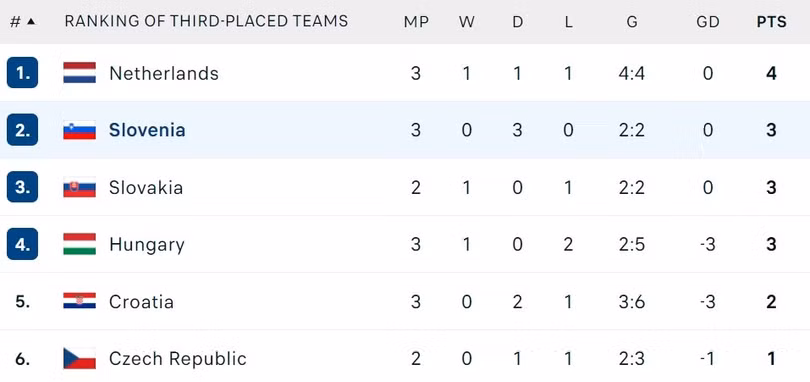
Task: Open the Czech Republic team link
Action: [178, 359]
